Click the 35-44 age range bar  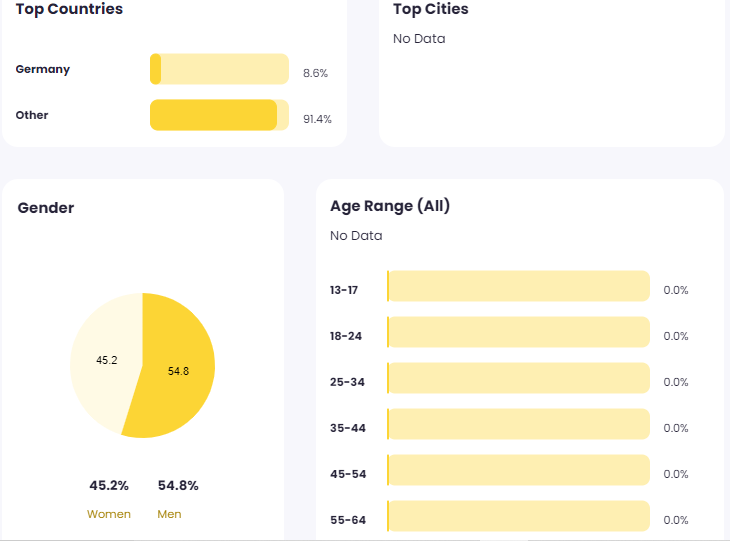[x=518, y=424]
